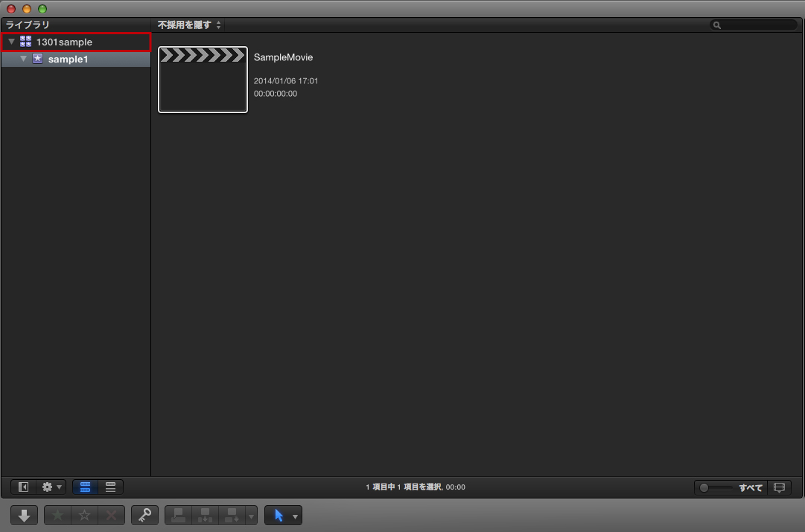Switch browser to filmstrip view

pos(85,487)
